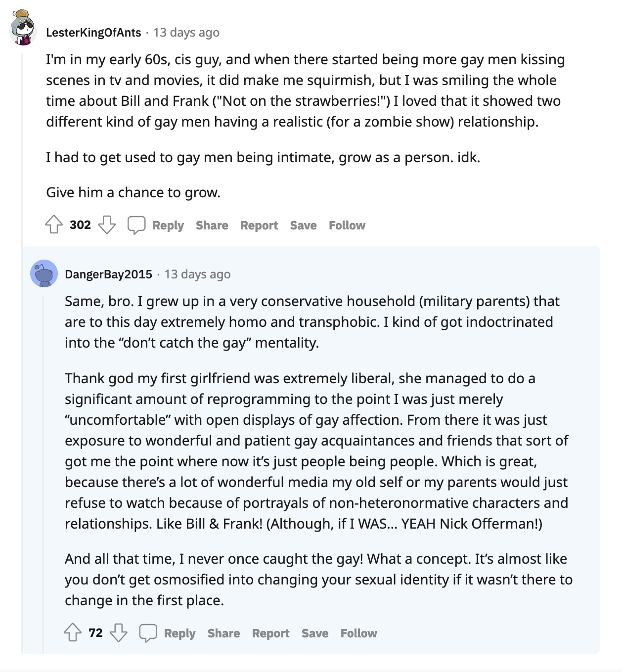This screenshot has height=672, width=622.
Task: Click comment bubble icon on LesterKingOfAnts' comment
Action: coord(136,225)
